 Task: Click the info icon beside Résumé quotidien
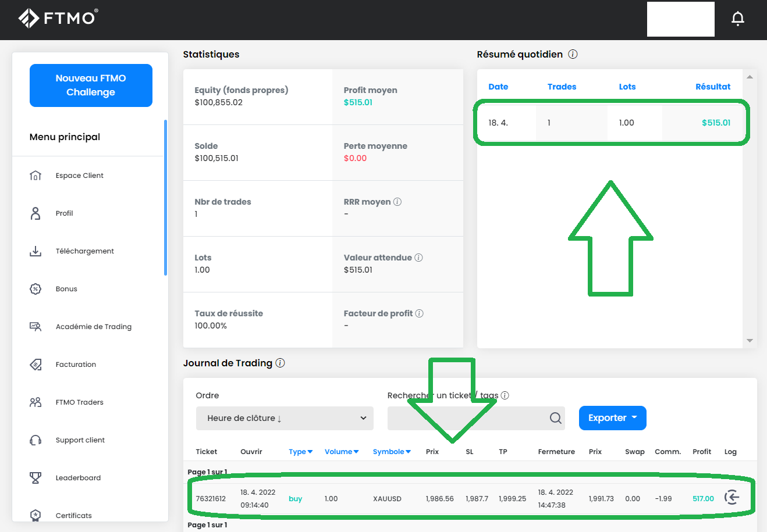(x=573, y=54)
